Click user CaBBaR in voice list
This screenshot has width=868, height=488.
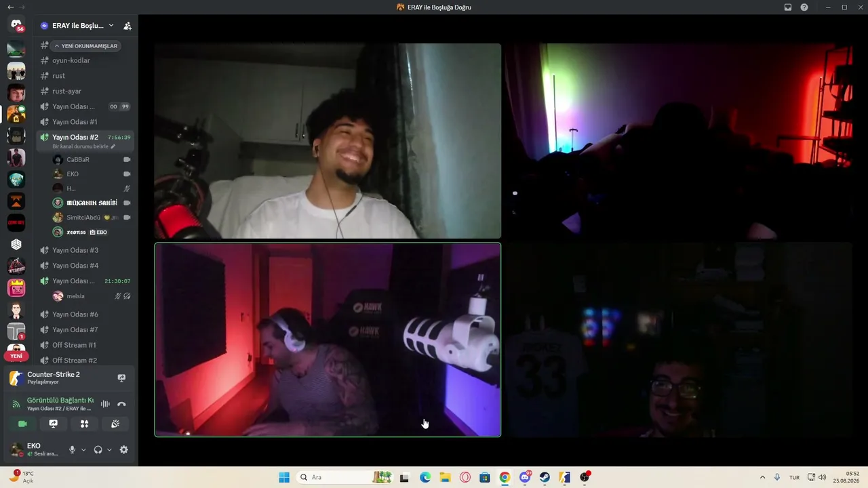tap(78, 160)
